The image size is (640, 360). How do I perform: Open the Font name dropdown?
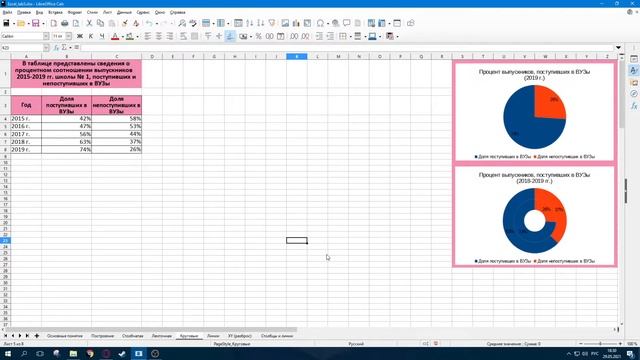[46, 36]
